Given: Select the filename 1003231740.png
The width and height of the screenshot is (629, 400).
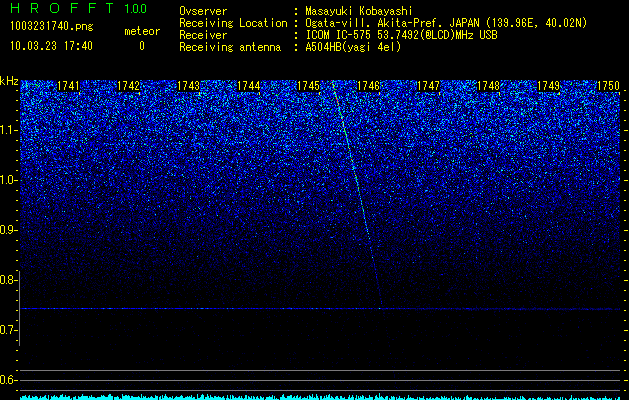Looking at the screenshot, I should coord(52,27).
